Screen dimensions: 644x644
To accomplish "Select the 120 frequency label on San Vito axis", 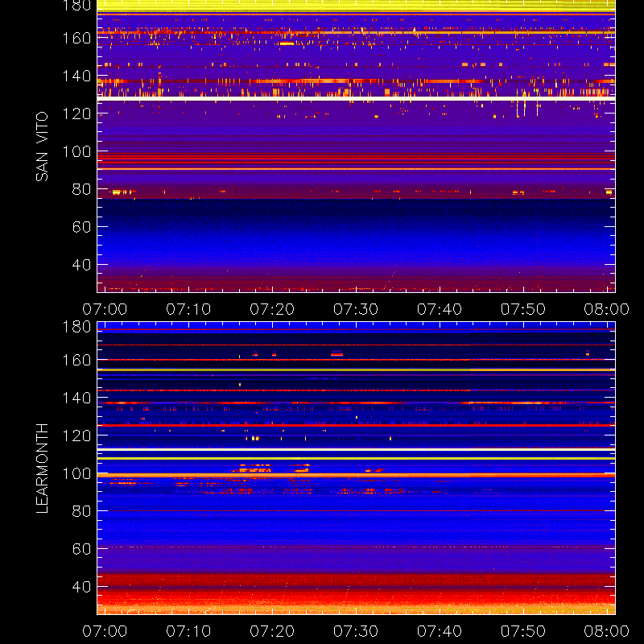I will pyautogui.click(x=76, y=114).
